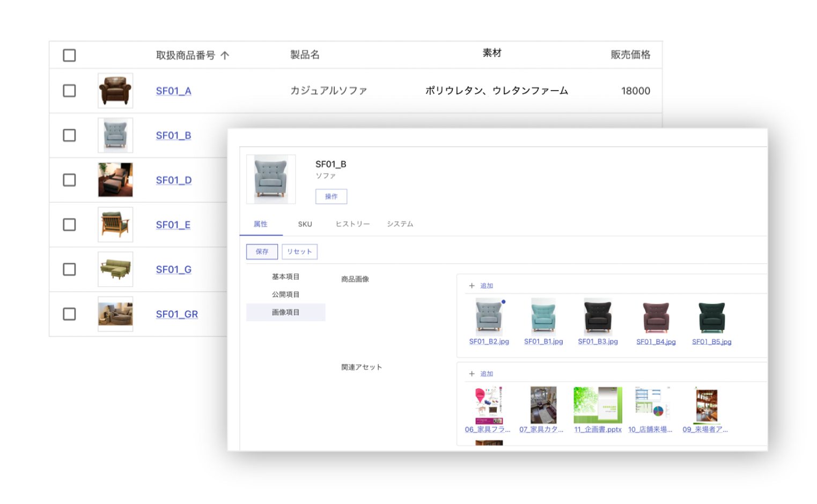Click the 07_家具カタ... file name link
Screen dimensions: 817x504
click(541, 429)
